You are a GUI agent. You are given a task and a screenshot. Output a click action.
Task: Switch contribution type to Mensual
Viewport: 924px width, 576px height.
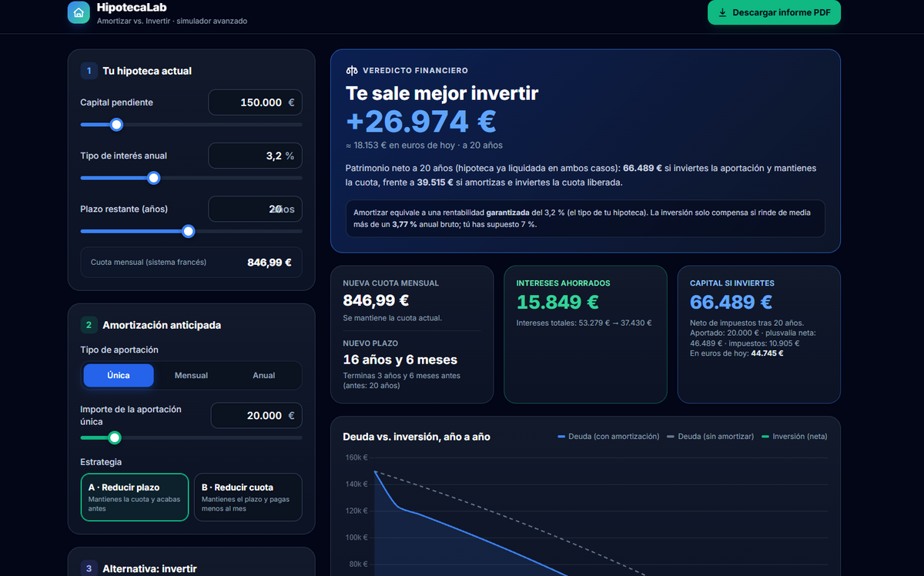(191, 375)
